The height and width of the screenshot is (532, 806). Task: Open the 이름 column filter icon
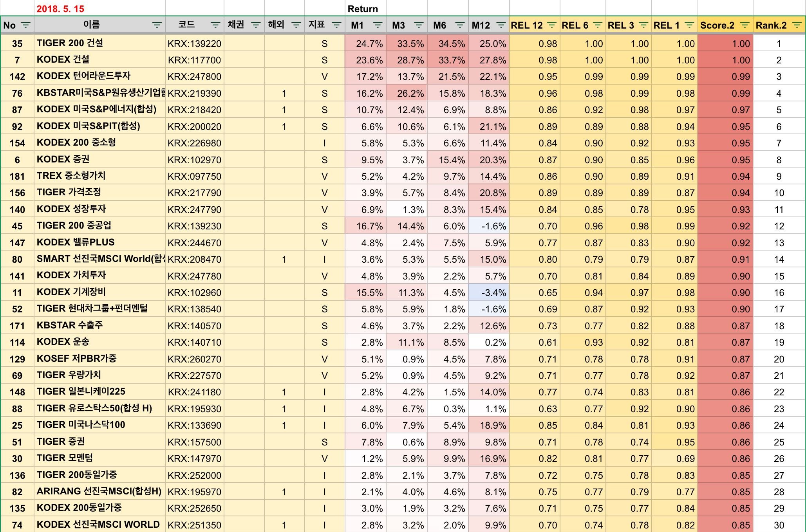(x=157, y=25)
